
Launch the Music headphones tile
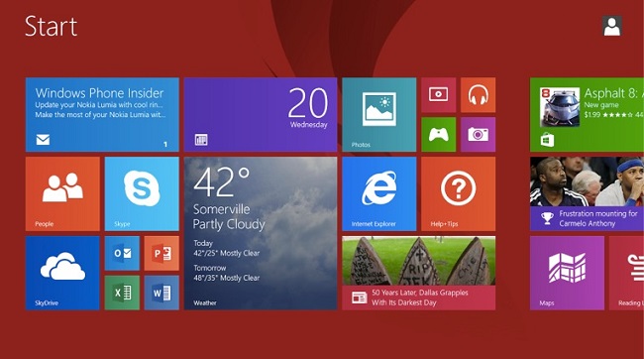click(479, 95)
